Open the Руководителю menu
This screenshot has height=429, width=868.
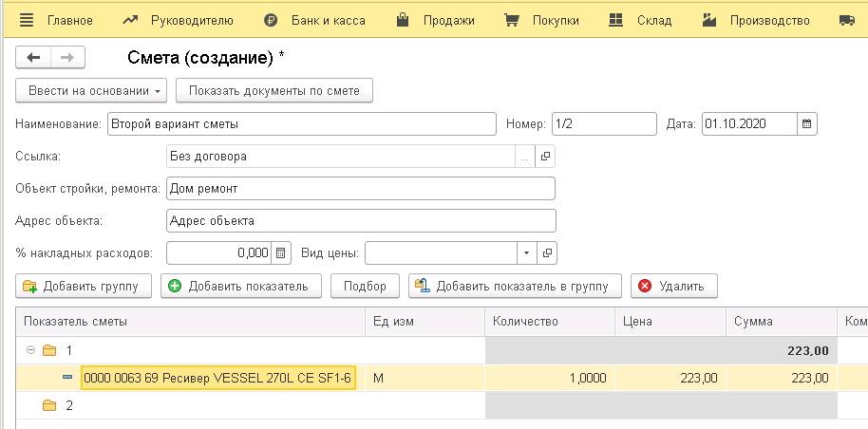[x=192, y=21]
